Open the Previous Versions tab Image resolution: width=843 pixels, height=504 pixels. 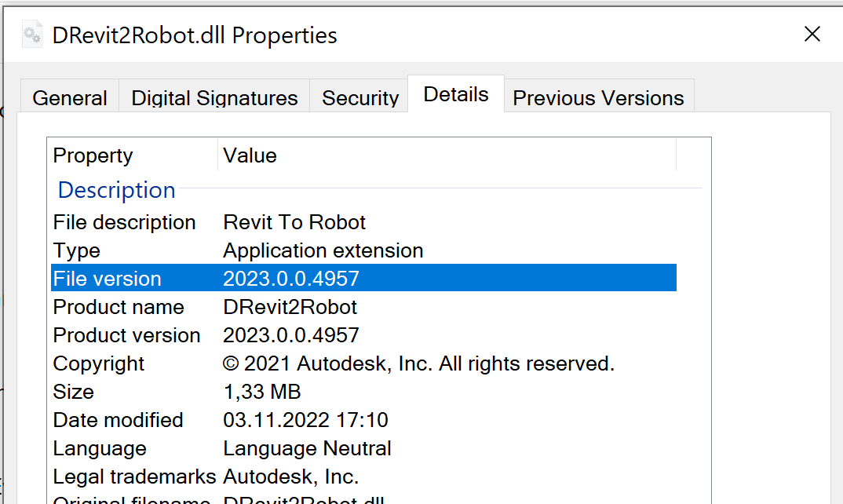click(598, 98)
